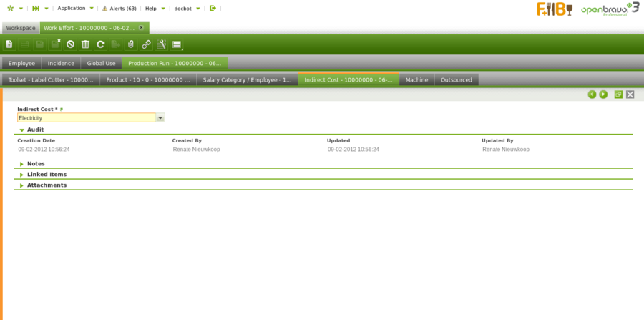Screen dimensions: 644x320
Task: Delete record using the trash icon
Action: coord(85,44)
